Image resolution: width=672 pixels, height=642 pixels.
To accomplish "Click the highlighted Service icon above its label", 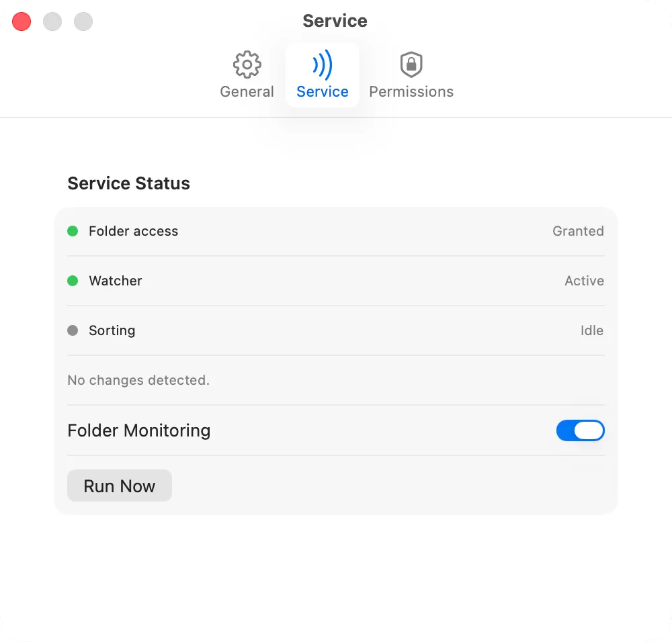I will pos(322,64).
